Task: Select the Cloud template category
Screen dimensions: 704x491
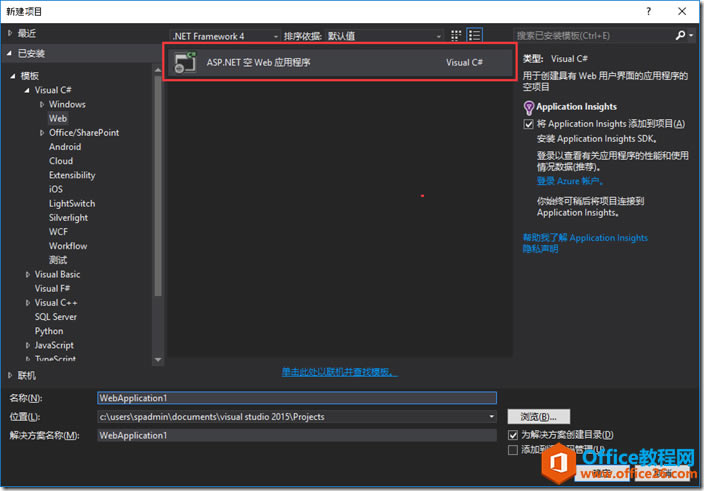Action: 61,161
